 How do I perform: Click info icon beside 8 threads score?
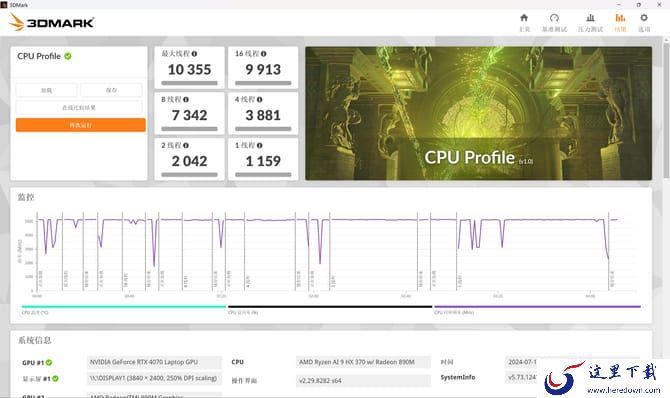tap(186, 100)
